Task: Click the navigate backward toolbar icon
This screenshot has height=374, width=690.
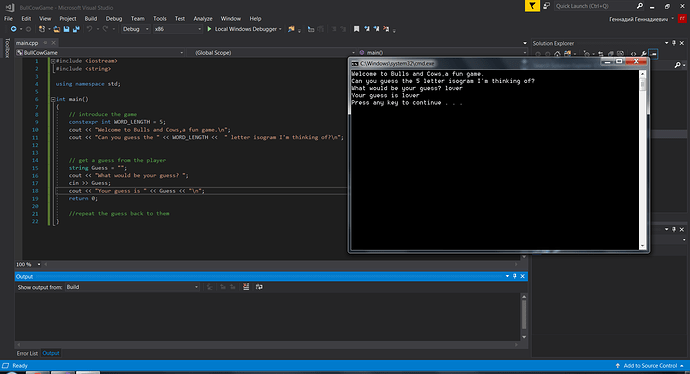Action: [x=14, y=29]
